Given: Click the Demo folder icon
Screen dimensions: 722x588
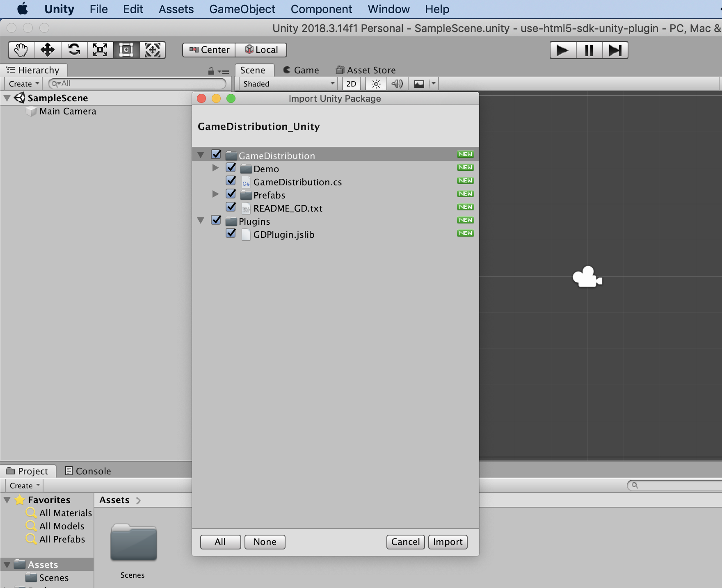Looking at the screenshot, I should [246, 169].
